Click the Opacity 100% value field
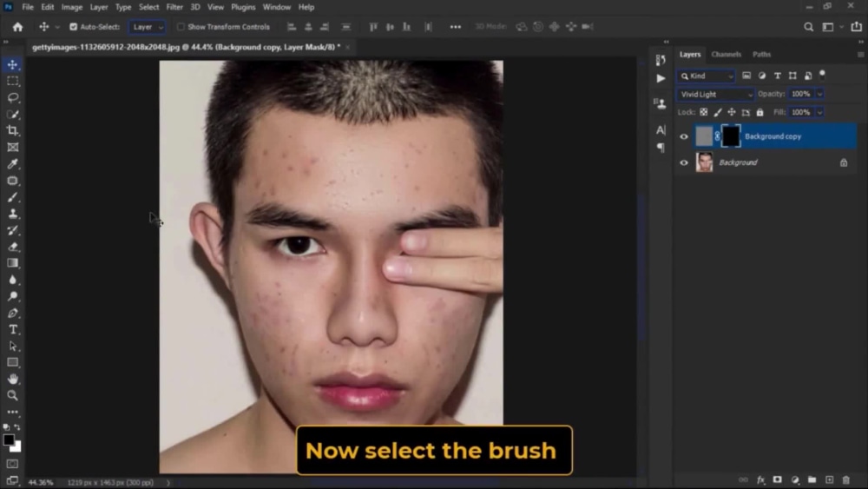The image size is (868, 489). point(800,94)
